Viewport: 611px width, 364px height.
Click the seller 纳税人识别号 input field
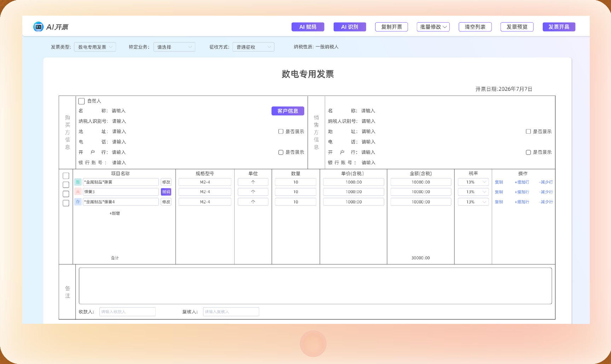(x=368, y=121)
